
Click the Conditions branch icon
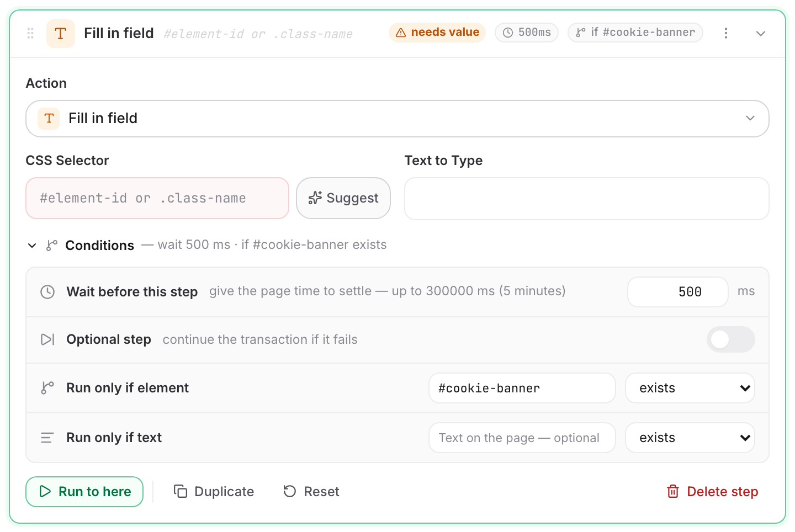[x=52, y=246]
